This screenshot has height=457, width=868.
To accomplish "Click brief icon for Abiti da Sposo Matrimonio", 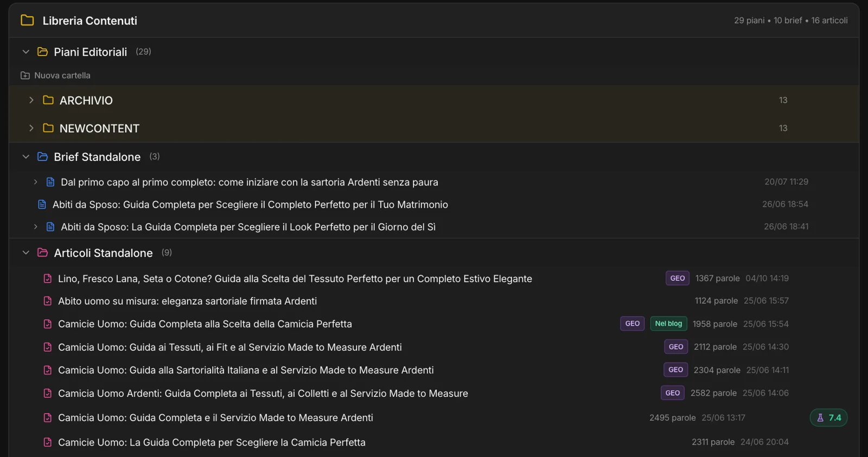I will pos(42,204).
